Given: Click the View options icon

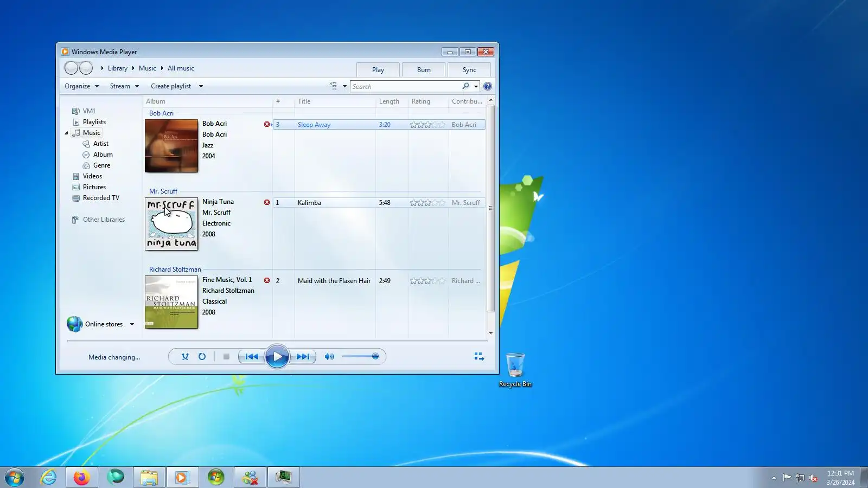Looking at the screenshot, I should click(x=333, y=86).
